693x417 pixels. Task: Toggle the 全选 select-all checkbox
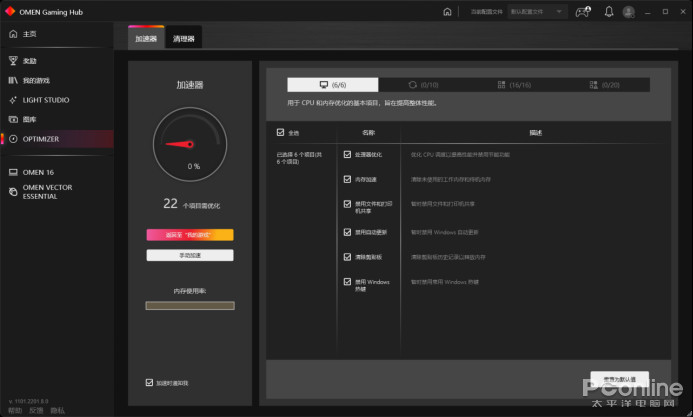click(280, 132)
